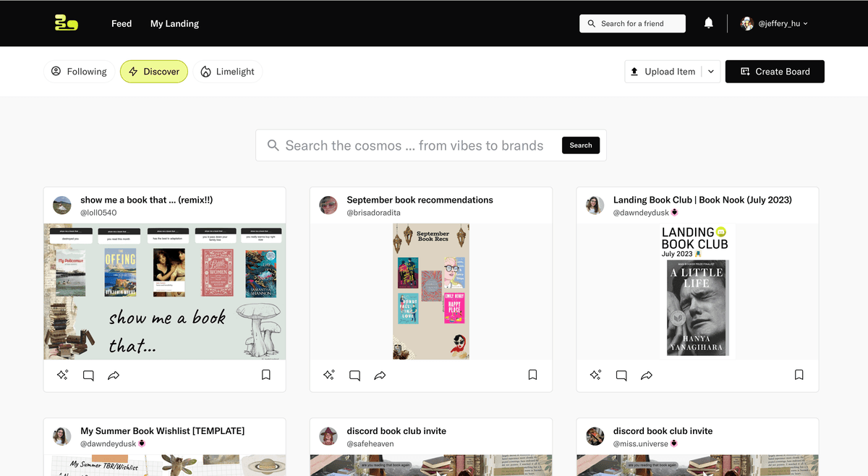Image resolution: width=868 pixels, height=476 pixels.
Task: Click sparkle icon on Landing Book Club card
Action: click(x=595, y=375)
